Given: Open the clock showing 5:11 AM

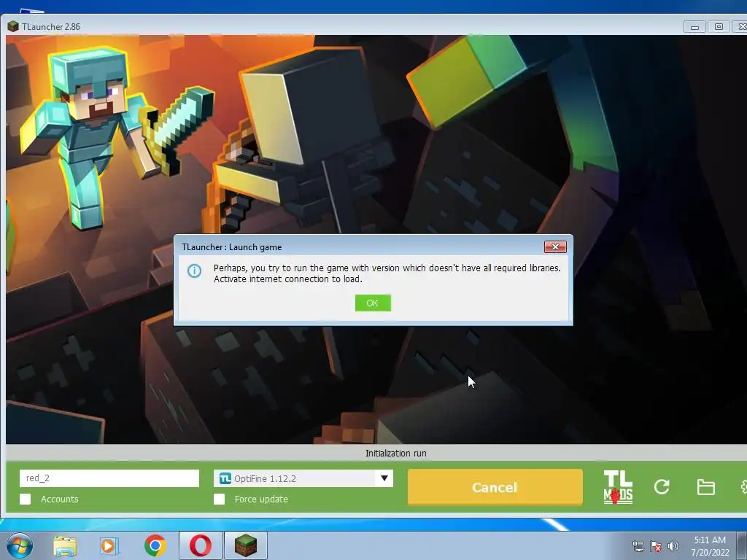Looking at the screenshot, I should pos(710,545).
